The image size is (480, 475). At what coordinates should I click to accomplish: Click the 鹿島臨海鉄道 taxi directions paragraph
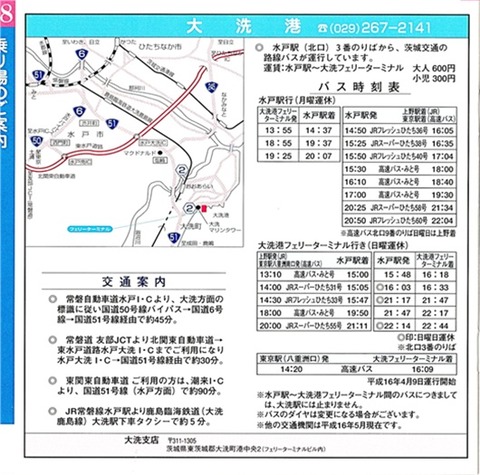point(136,416)
